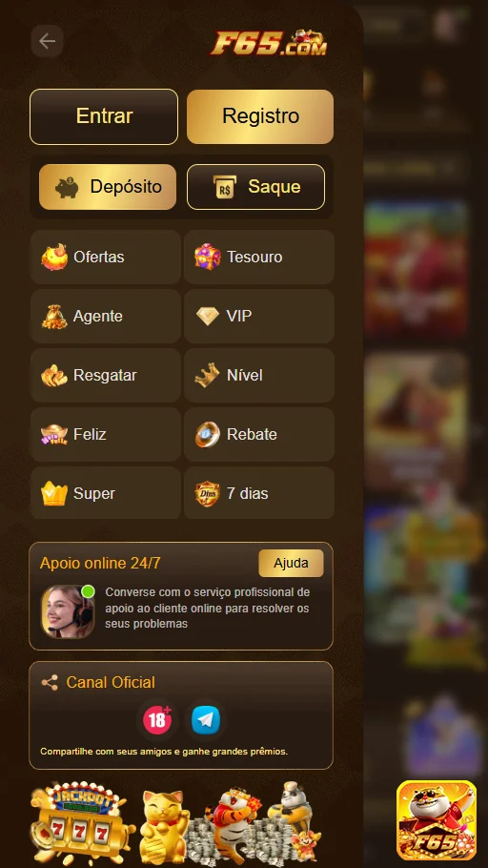Image resolution: width=488 pixels, height=868 pixels.
Task: Tap the F65 tiger app icon
Action: point(437,820)
